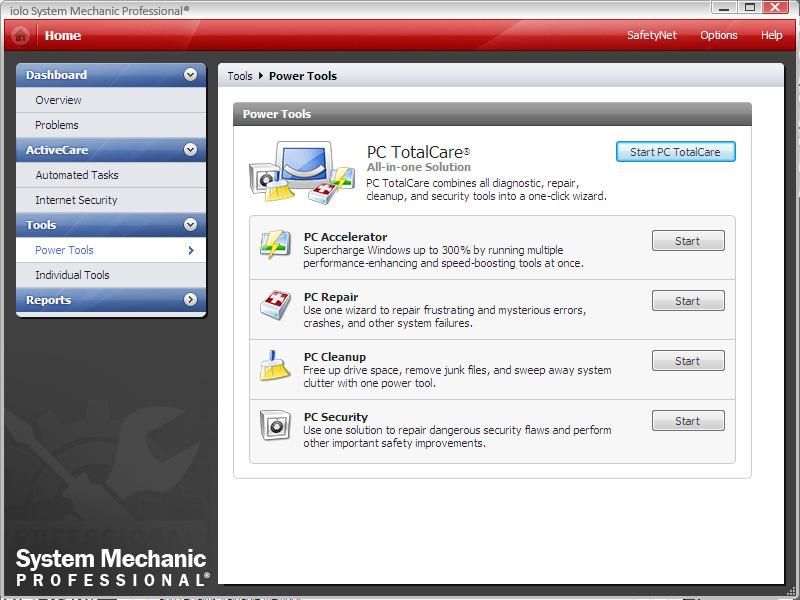800x600 pixels.
Task: Open the Options menu
Action: [718, 35]
